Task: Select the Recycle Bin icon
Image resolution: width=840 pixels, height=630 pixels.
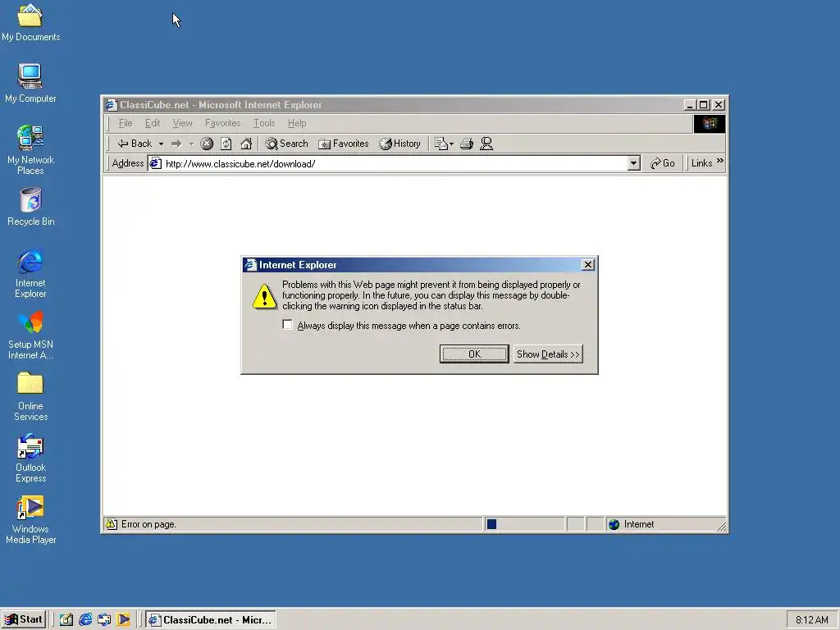Action: [x=30, y=207]
